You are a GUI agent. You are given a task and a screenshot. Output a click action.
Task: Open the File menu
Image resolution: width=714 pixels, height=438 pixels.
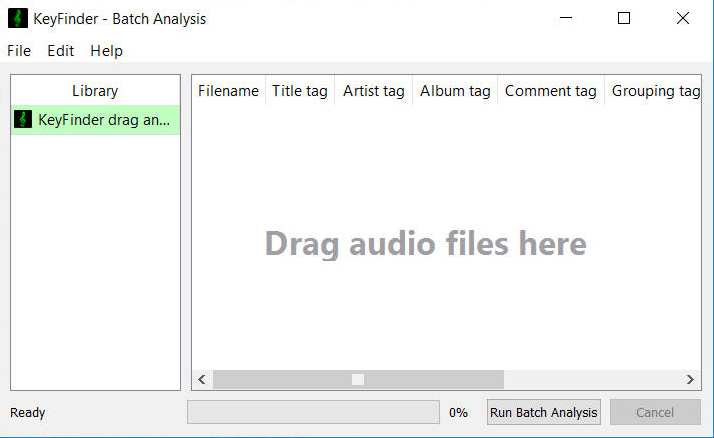(19, 51)
